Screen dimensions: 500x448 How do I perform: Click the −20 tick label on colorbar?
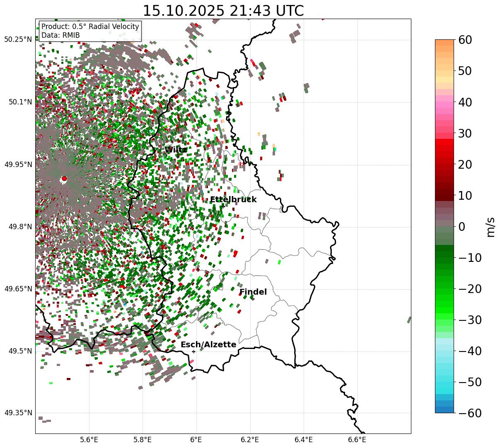(x=471, y=288)
